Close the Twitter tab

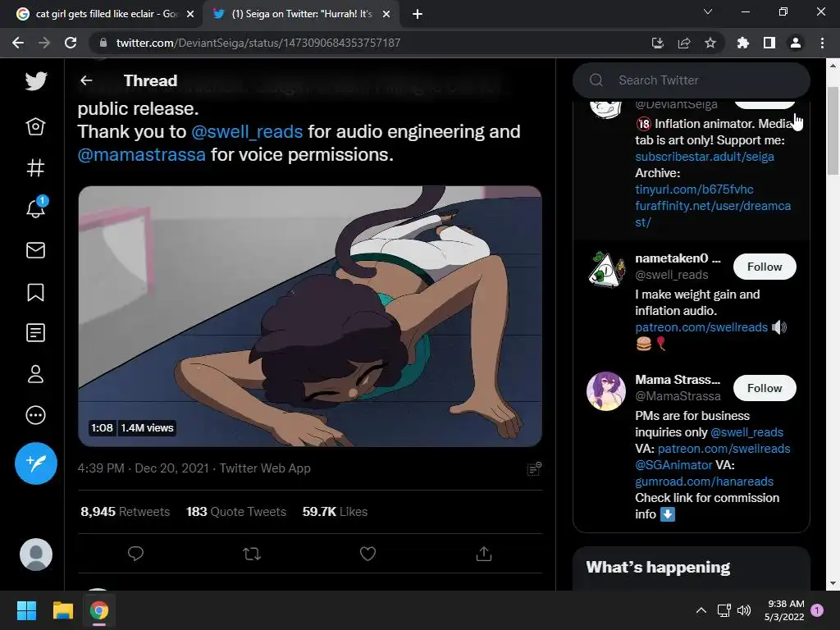pos(386,14)
